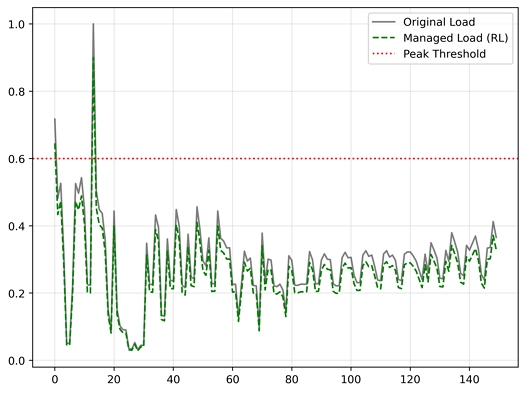Screen dimensions: 526x393
Task: Click the x-axis tick label 60
Action: coord(232,379)
